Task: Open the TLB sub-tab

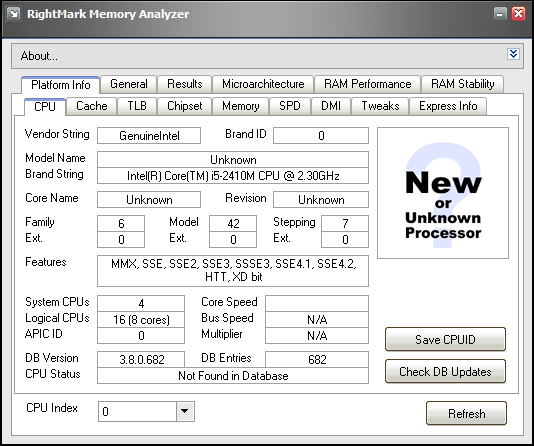Action: 137,106
